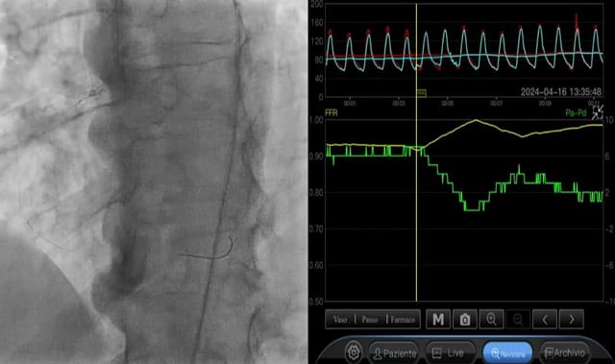Collapse the FFR graph using the shrink arrows icon
The width and height of the screenshot is (615, 364).
click(x=598, y=112)
